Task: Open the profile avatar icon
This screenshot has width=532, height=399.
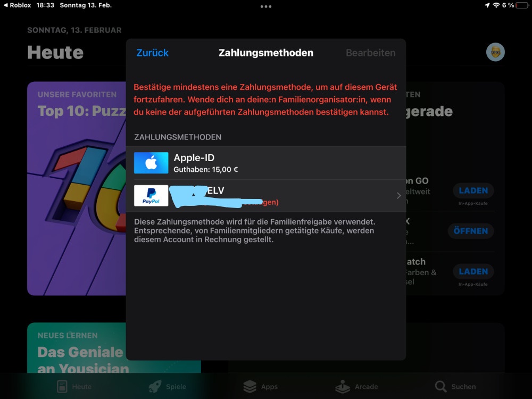Action: coord(495,52)
